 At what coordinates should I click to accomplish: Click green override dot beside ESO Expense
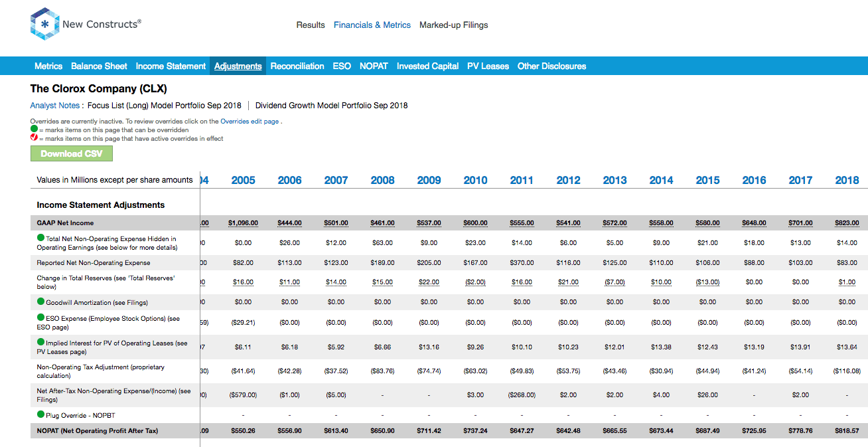(x=40, y=317)
